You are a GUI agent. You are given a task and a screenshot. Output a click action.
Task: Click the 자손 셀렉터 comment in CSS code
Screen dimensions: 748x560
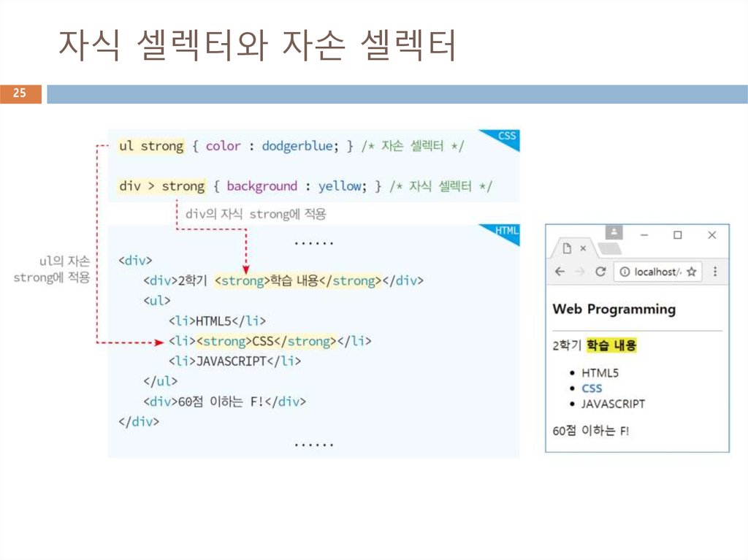click(x=413, y=146)
